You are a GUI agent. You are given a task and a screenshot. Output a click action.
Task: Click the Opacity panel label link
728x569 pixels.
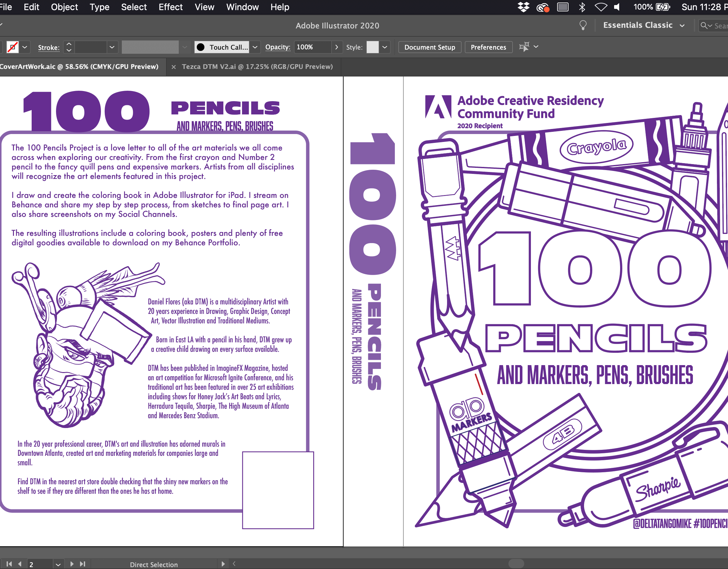(278, 47)
